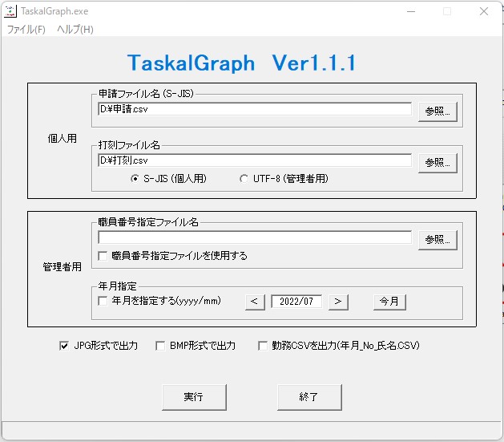Click the 職員番号指定ファイル名 input field

click(255, 237)
